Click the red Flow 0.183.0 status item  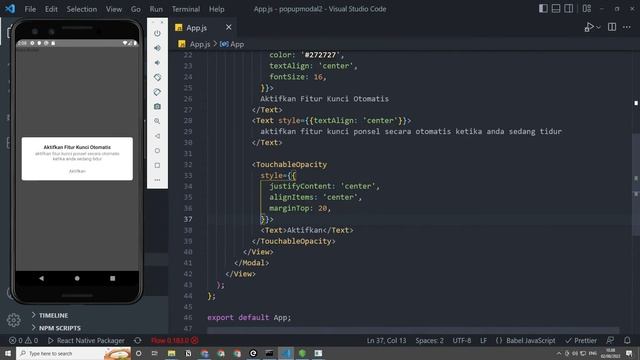coord(175,340)
